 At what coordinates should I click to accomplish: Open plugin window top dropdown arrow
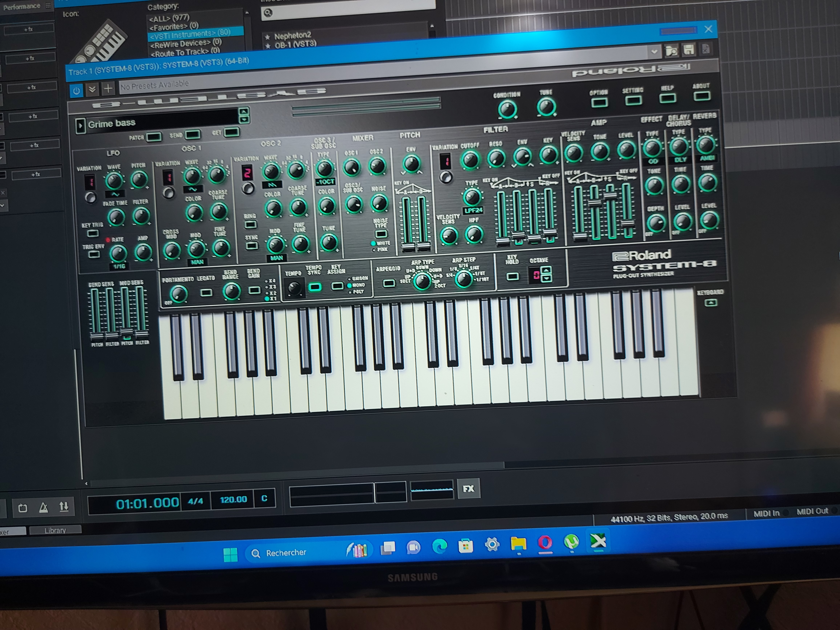[654, 52]
